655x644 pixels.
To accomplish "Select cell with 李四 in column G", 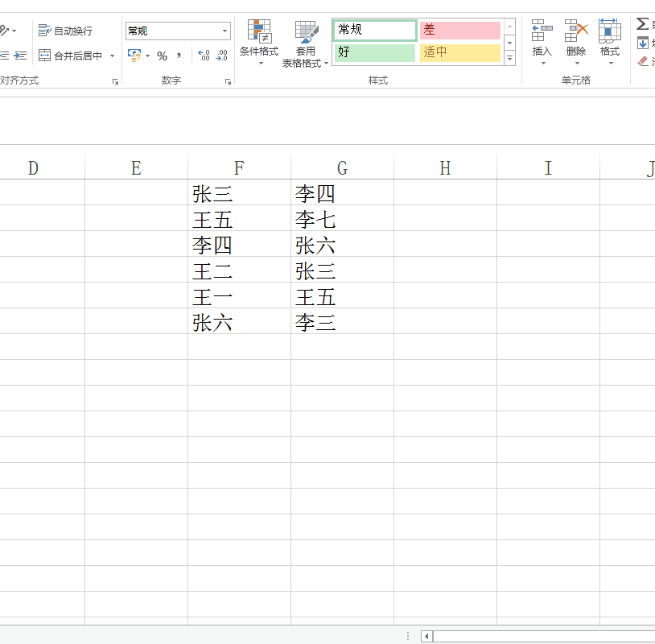I will point(342,192).
